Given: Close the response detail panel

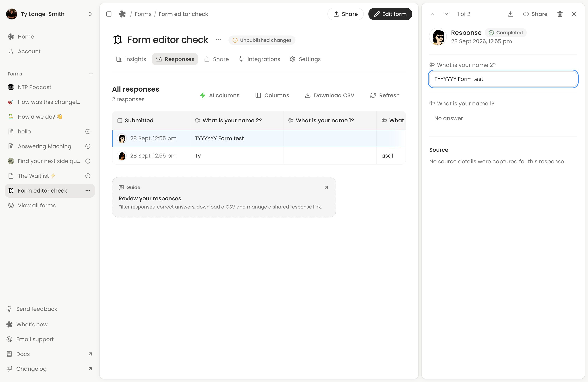Looking at the screenshot, I should [x=574, y=14].
